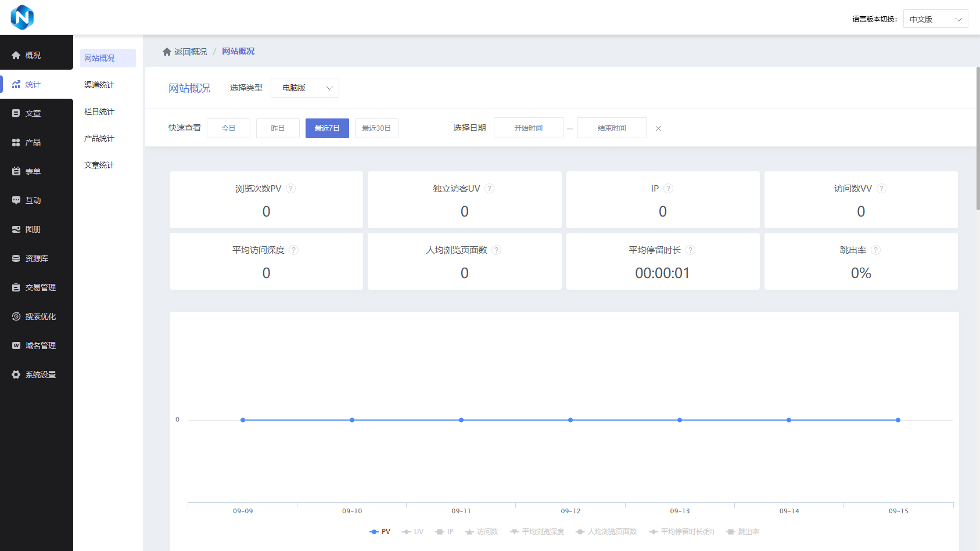Click the 系统设置 gear icon
Viewport: 980px width, 551px height.
coord(16,374)
